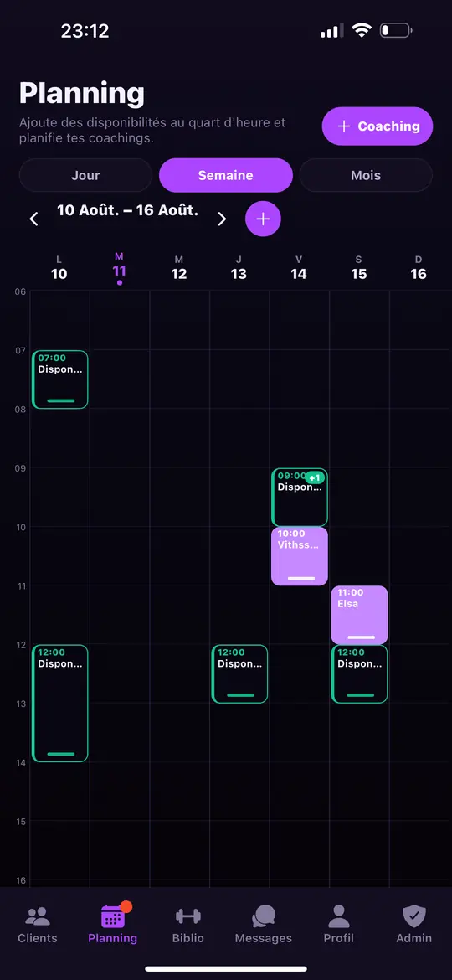Open the Planning calendar tab
Viewport: 452px width, 980px height.
pos(113,925)
